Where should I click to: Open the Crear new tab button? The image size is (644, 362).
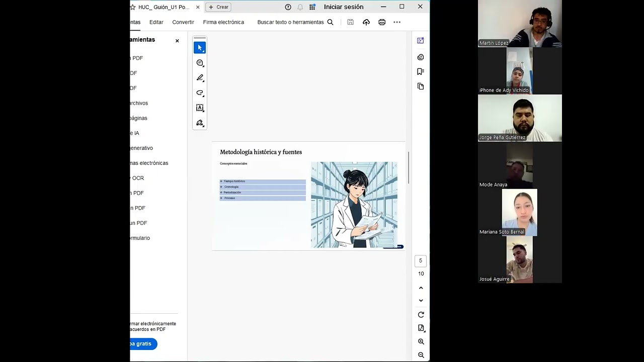tap(218, 7)
